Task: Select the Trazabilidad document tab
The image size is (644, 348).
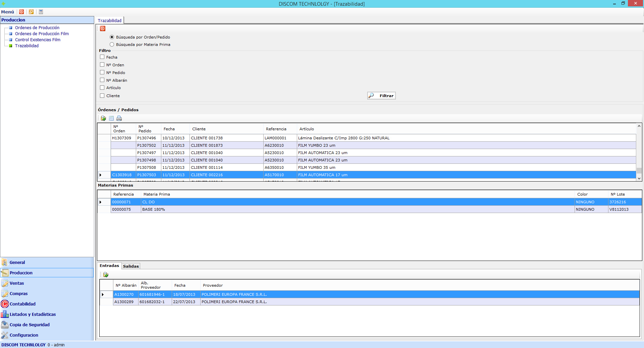Action: [110, 20]
